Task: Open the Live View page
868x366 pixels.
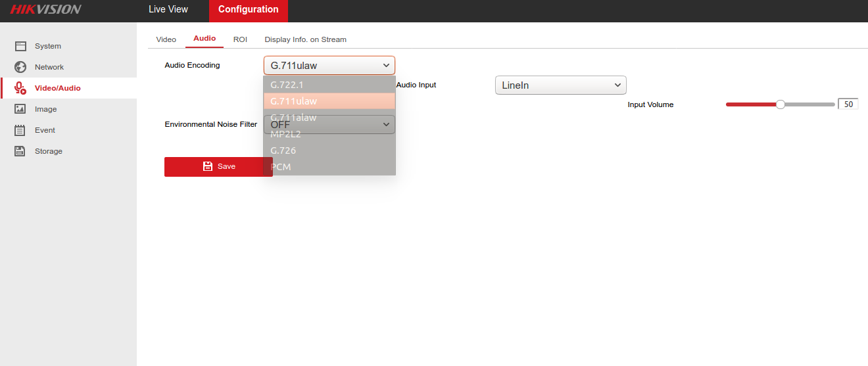Action: coord(168,9)
